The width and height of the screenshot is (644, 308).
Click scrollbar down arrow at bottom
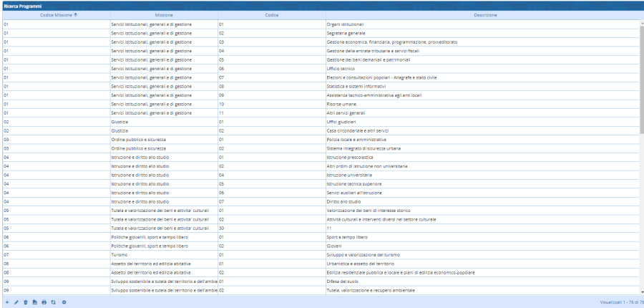[641, 292]
